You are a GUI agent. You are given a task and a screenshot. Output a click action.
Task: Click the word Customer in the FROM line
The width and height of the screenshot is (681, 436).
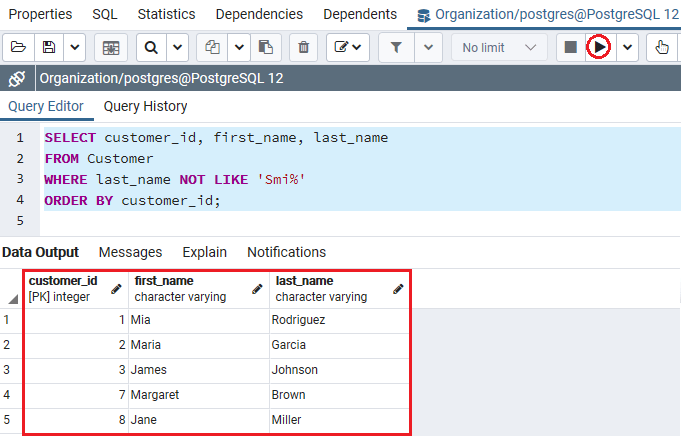click(120, 159)
